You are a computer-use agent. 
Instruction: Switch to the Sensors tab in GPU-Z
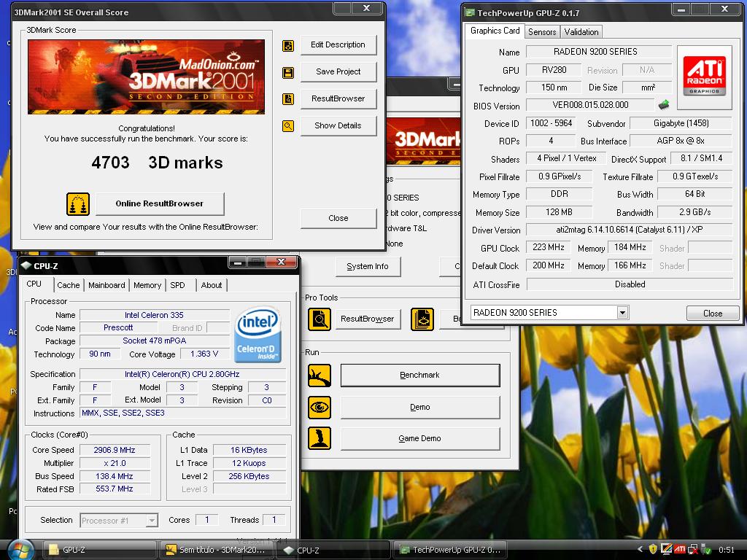coord(542,32)
